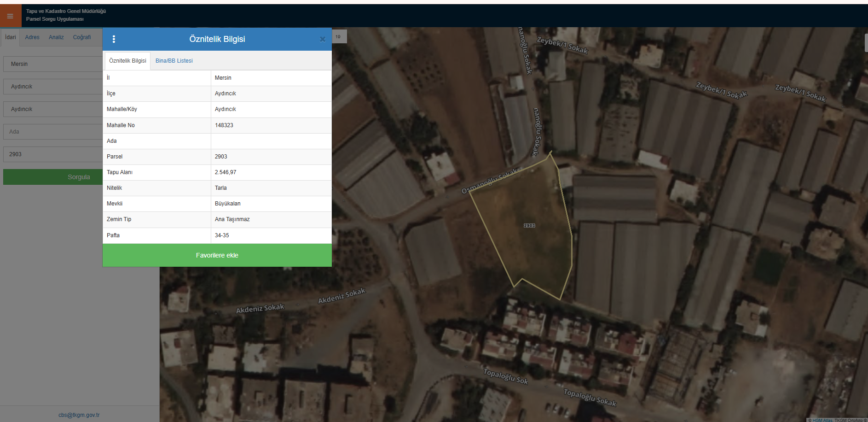Expand the Mersin province dropdown
868x422 pixels.
click(53, 64)
